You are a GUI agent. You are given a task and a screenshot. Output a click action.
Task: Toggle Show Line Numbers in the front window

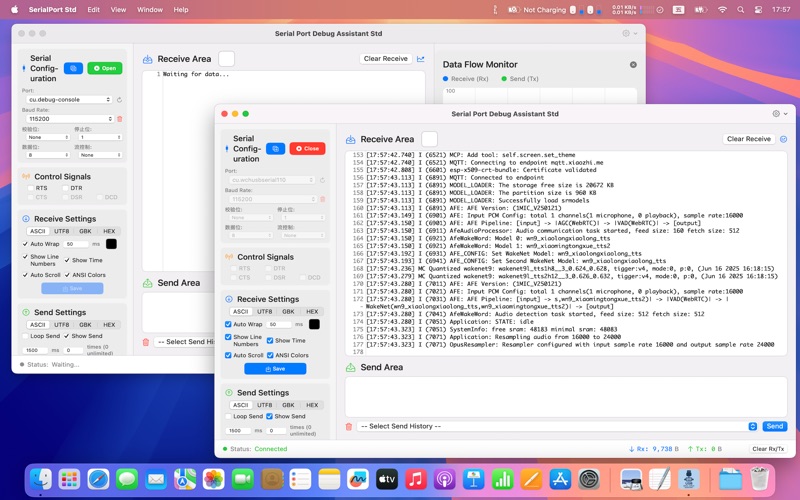click(228, 337)
